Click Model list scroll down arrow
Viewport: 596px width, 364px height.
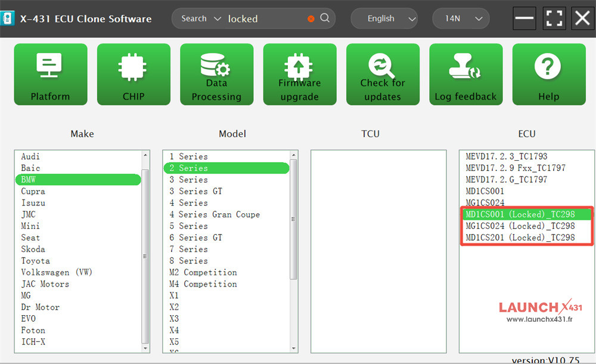point(293,349)
